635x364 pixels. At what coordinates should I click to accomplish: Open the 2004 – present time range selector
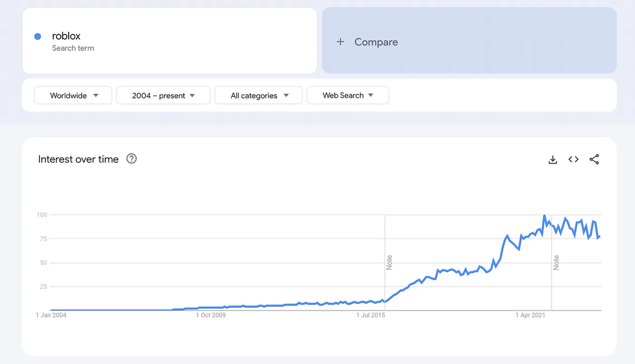[x=163, y=95]
